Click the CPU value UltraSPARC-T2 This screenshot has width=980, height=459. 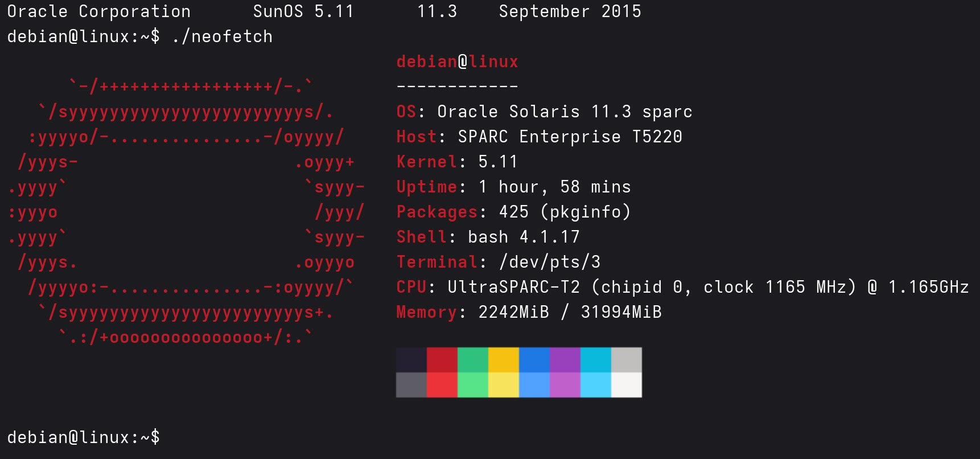coord(514,287)
